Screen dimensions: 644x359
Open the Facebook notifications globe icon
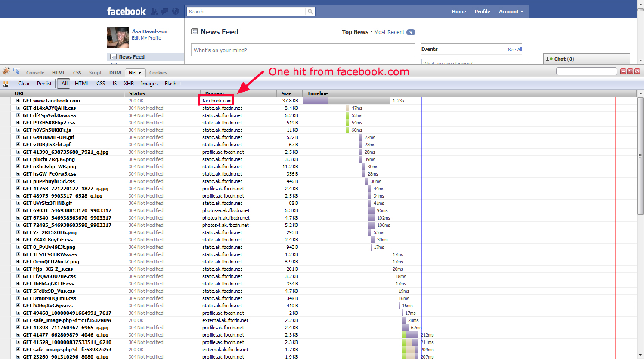176,11
